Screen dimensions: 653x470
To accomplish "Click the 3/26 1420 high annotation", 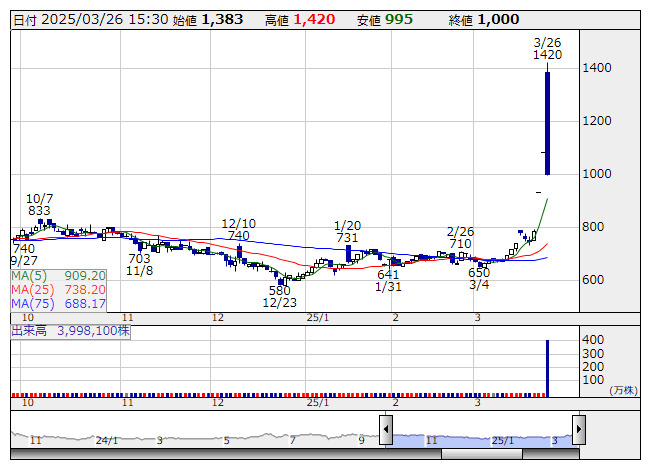I will [548, 49].
